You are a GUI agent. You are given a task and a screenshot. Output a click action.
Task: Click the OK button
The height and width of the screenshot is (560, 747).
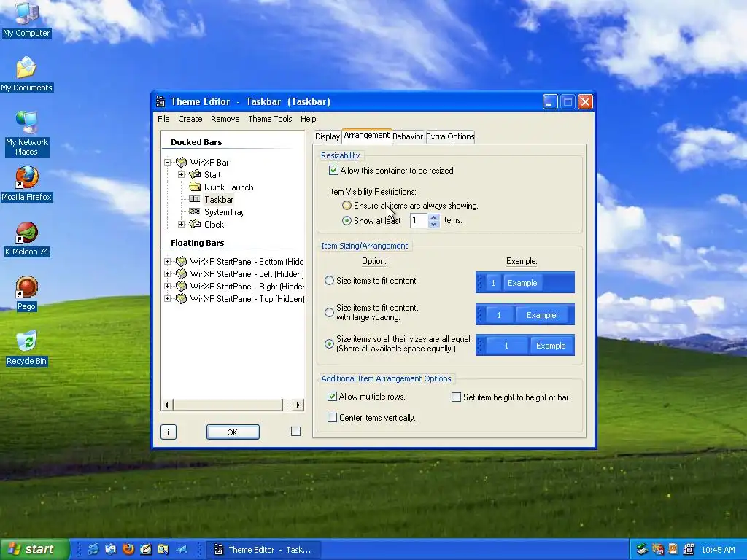pyautogui.click(x=233, y=432)
